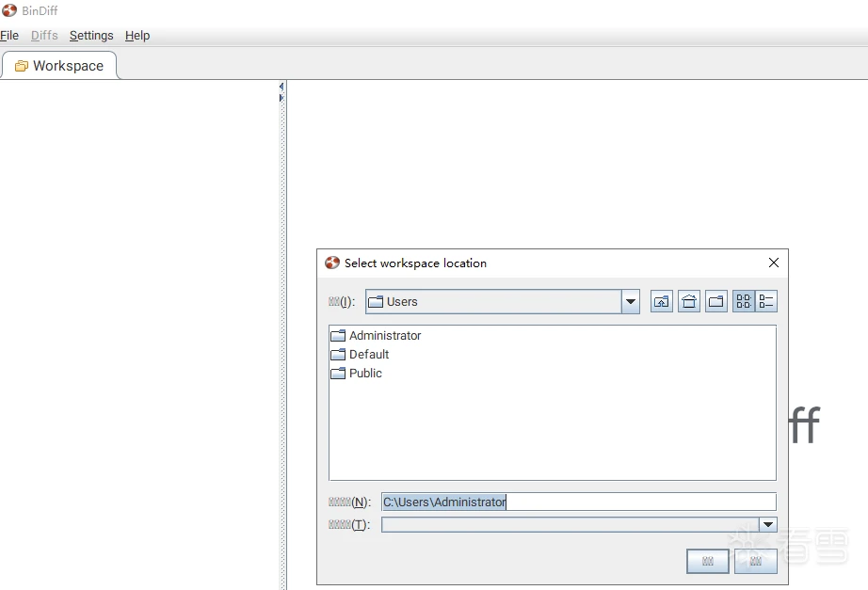
Task: Click the rightmost bottom button in the dialog
Action: [x=755, y=561]
